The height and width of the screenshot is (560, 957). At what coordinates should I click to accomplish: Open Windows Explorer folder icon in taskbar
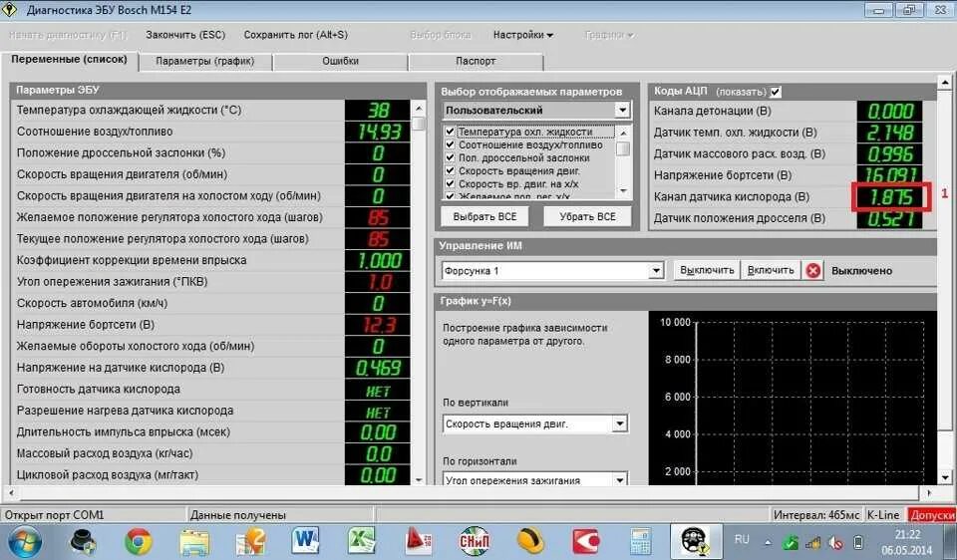pos(194,542)
